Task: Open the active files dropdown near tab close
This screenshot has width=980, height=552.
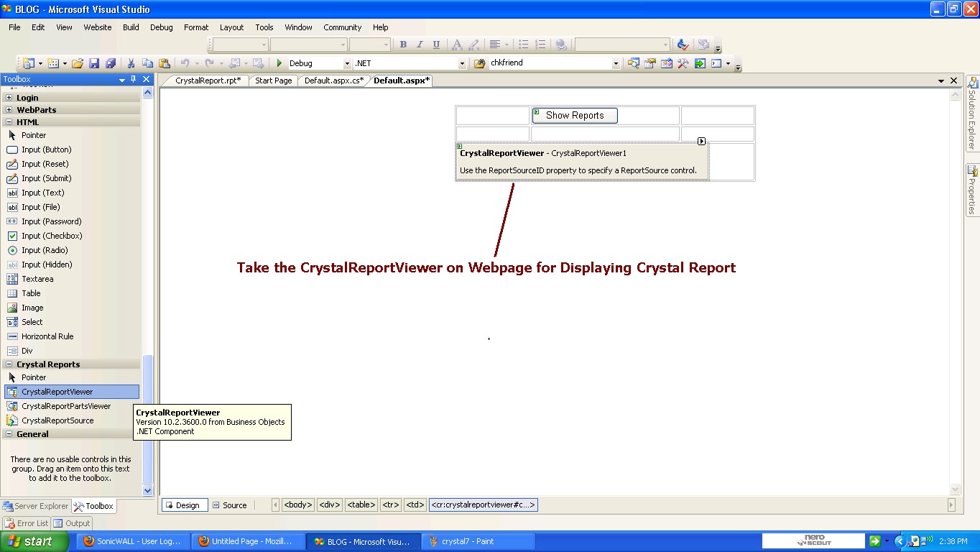Action: tap(941, 80)
